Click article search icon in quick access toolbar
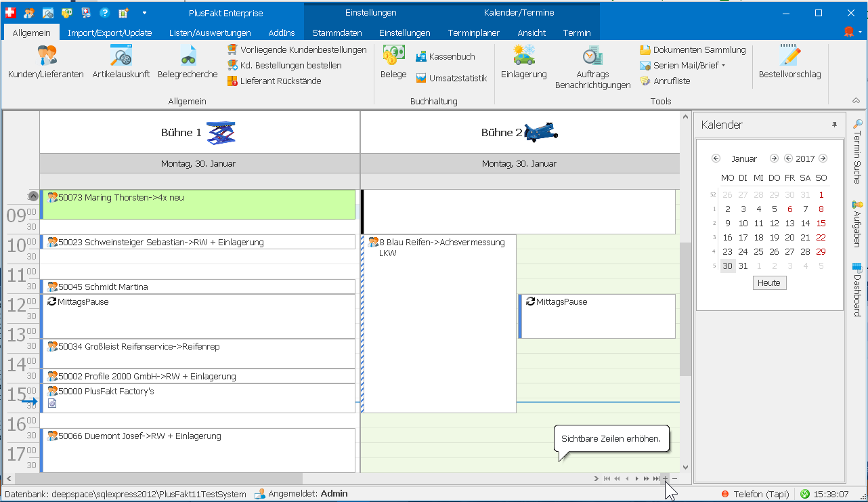Viewport: 868px width, 502px height. tap(48, 13)
